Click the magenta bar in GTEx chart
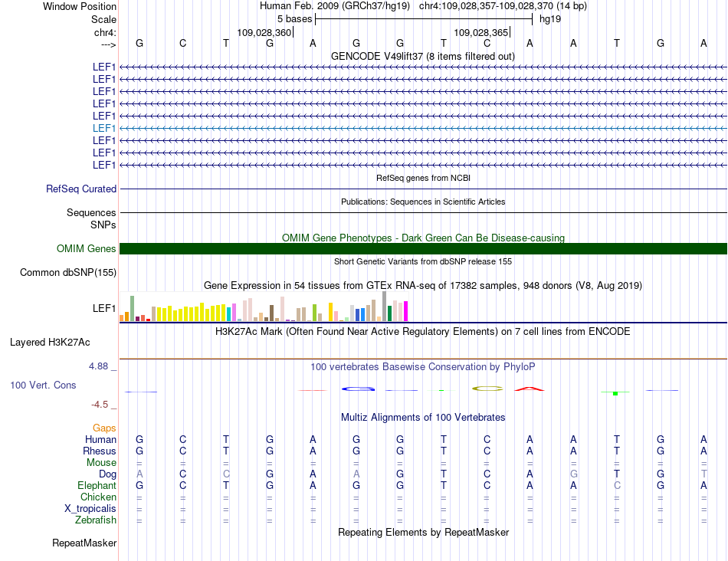 405,311
